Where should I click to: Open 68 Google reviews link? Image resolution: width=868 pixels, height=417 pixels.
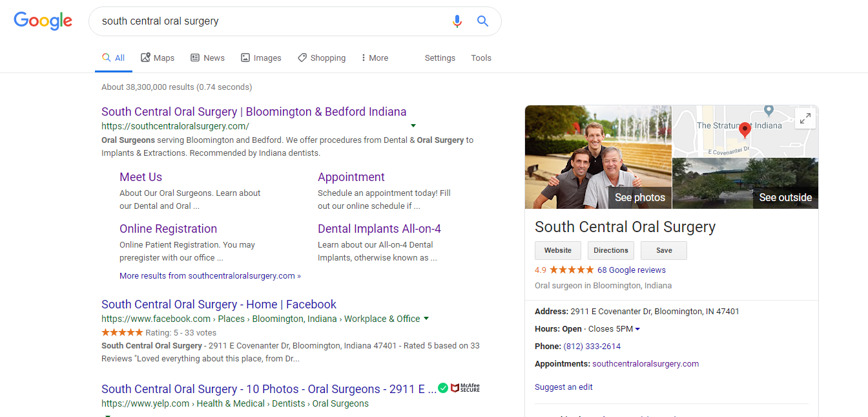(632, 270)
